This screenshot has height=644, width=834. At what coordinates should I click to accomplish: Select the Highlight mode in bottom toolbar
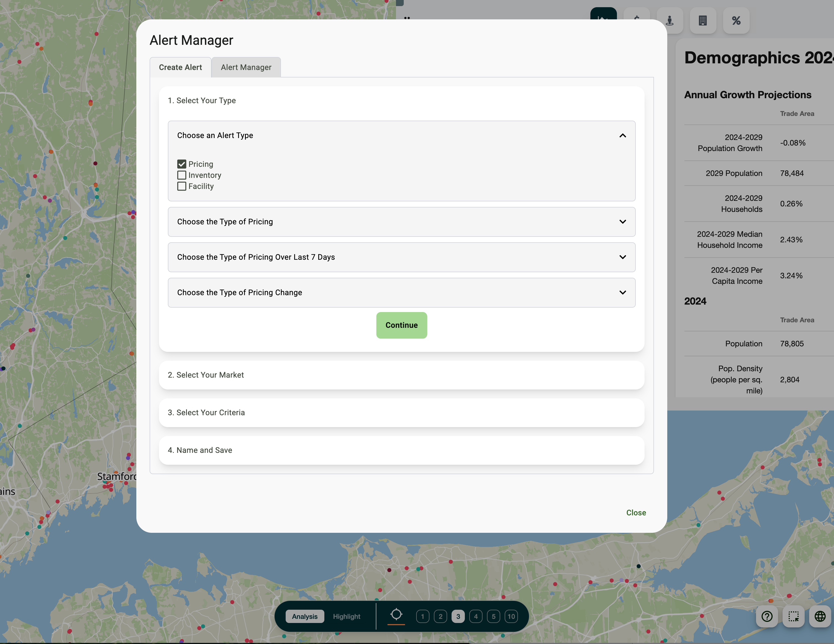346,616
